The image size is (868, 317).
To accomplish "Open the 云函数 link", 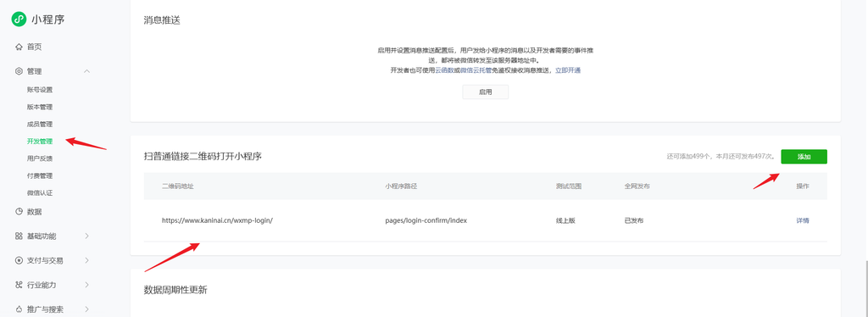I will [x=444, y=70].
